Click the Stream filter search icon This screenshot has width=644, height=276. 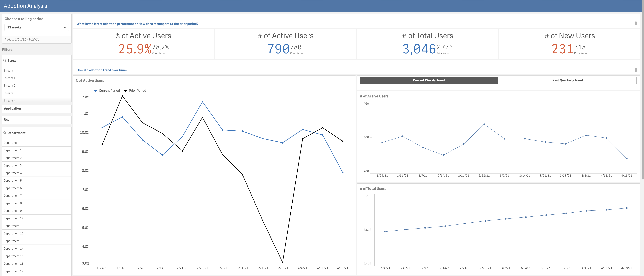[5, 61]
